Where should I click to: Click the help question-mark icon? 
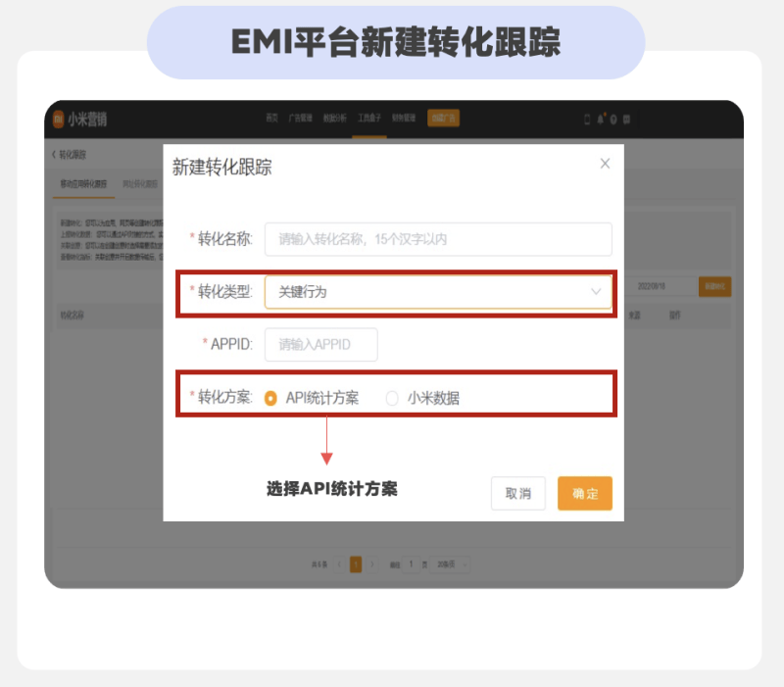tap(613, 119)
